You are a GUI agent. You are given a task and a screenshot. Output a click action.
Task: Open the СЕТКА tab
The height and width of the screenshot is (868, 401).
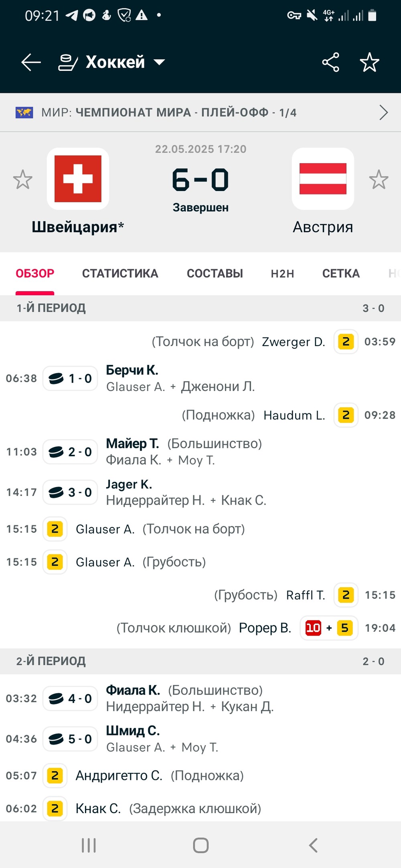pyautogui.click(x=341, y=274)
